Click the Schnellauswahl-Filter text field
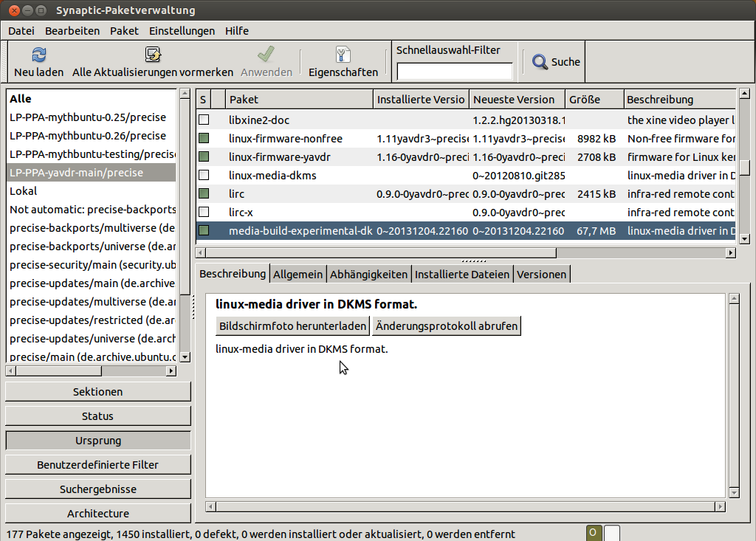 454,72
